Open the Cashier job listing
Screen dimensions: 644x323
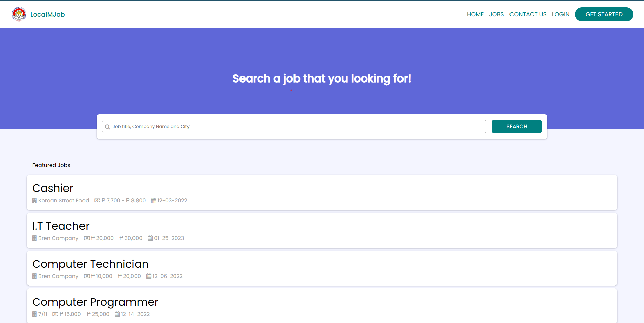click(53, 188)
